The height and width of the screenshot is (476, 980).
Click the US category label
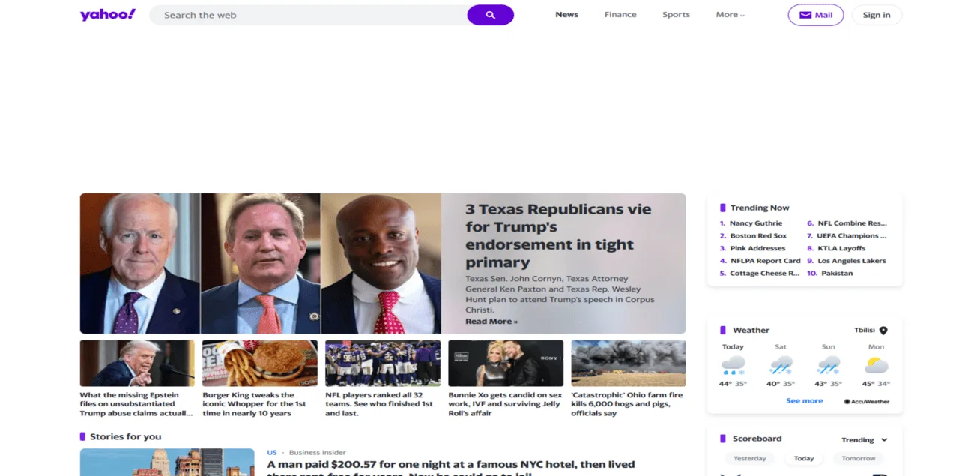pos(272,453)
